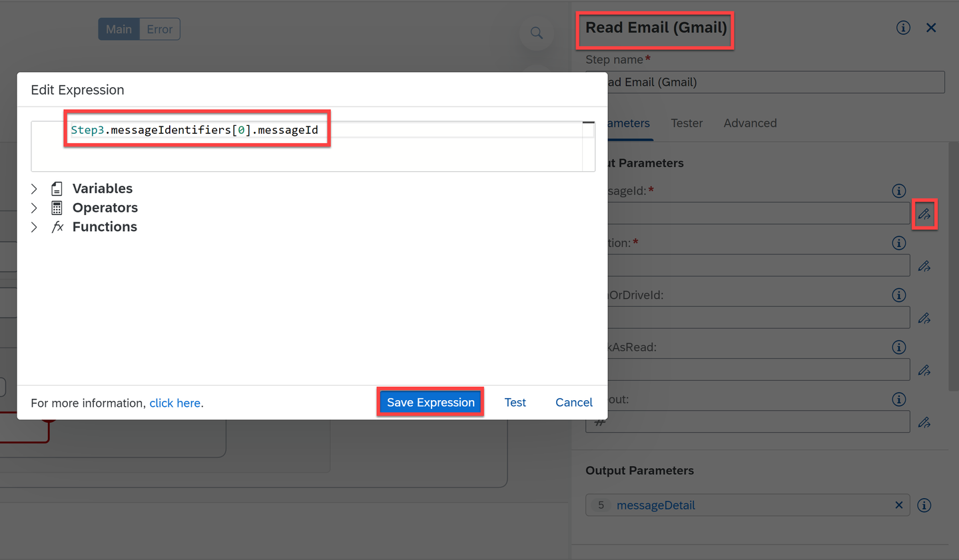Open the Advanced tab
The height and width of the screenshot is (560, 959).
(750, 123)
